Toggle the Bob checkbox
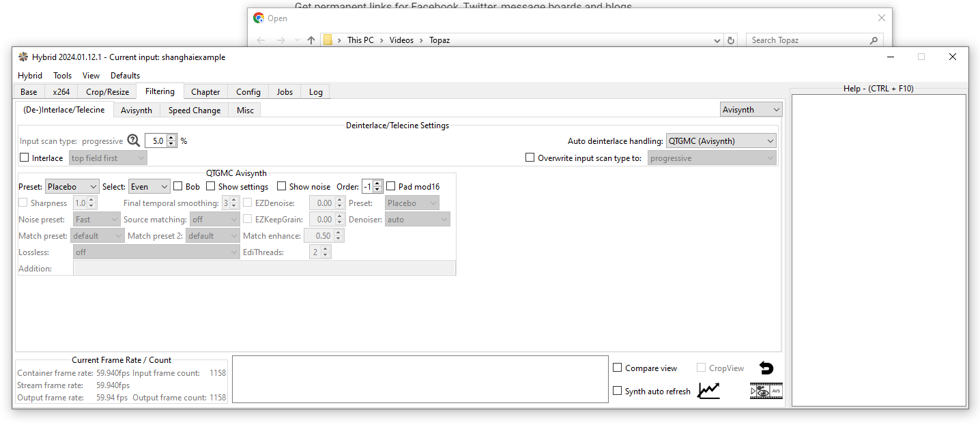This screenshot has height=427, width=980. tap(178, 186)
